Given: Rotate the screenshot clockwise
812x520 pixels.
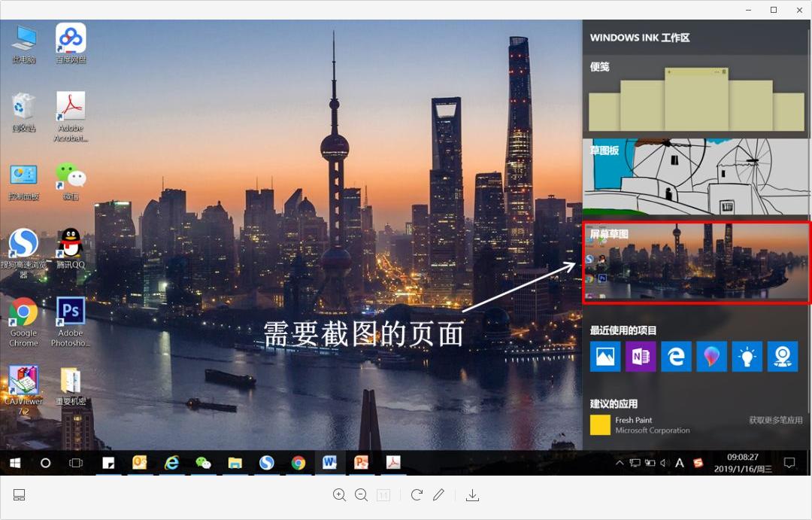Looking at the screenshot, I should pyautogui.click(x=417, y=495).
